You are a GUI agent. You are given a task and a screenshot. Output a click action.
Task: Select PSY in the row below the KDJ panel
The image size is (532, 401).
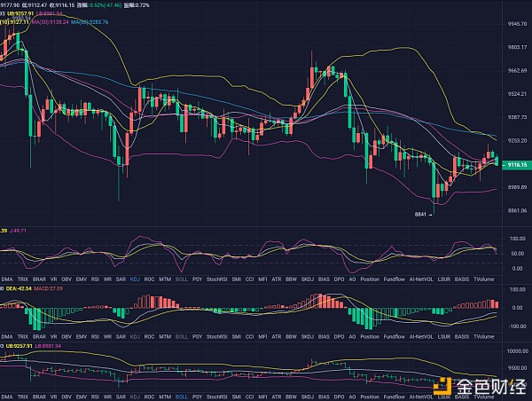[197, 279]
